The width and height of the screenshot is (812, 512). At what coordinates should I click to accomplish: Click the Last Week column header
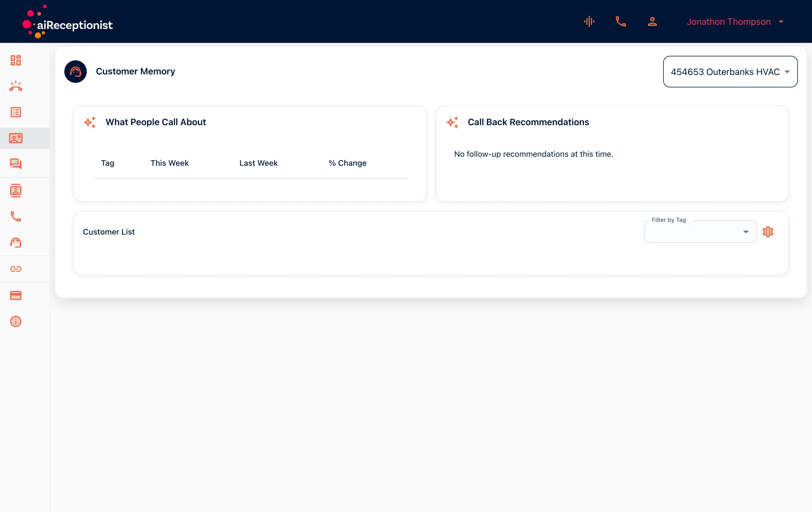click(x=259, y=163)
